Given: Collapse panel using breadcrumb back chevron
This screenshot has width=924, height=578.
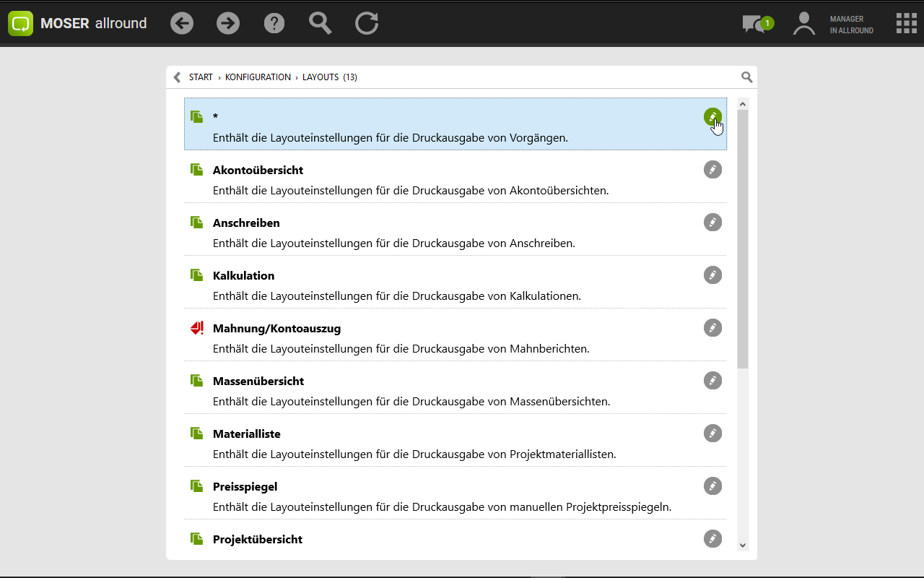Looking at the screenshot, I should [177, 77].
